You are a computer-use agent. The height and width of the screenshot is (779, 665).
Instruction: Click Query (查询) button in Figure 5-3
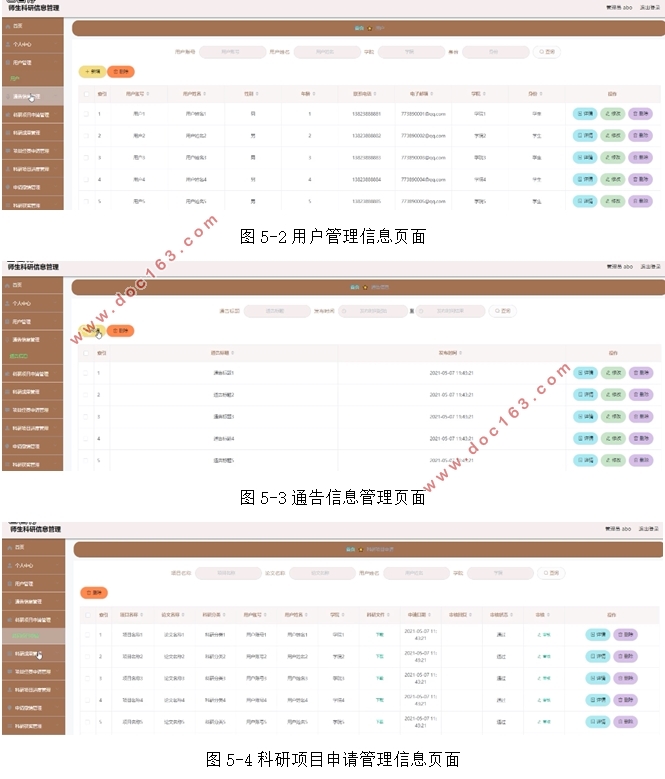click(x=503, y=311)
